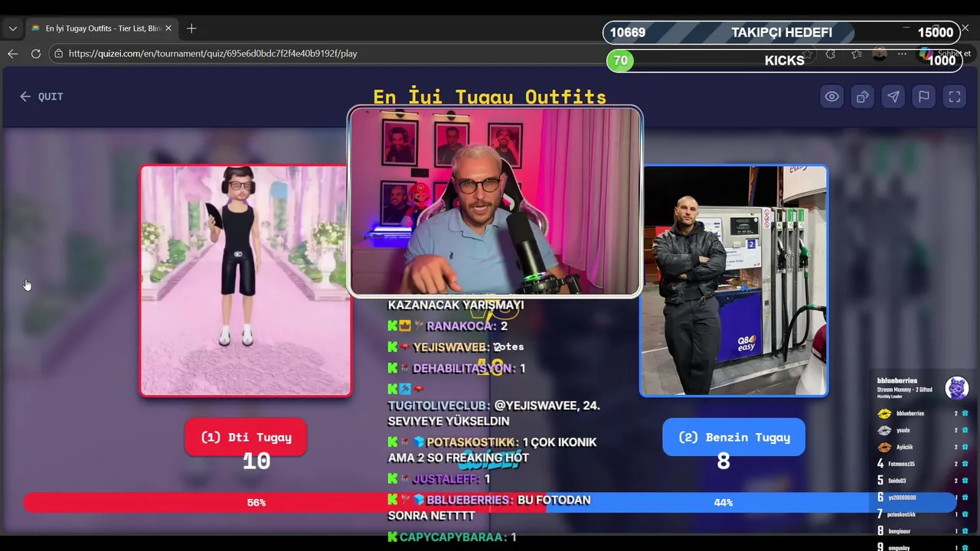Click the quizei.com URL address bar
980x551 pixels.
tap(213, 54)
